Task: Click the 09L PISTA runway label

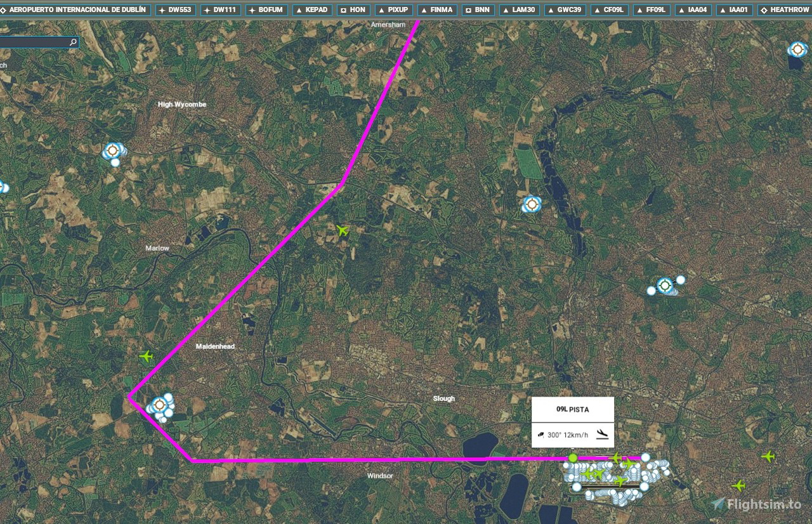Action: [572, 410]
